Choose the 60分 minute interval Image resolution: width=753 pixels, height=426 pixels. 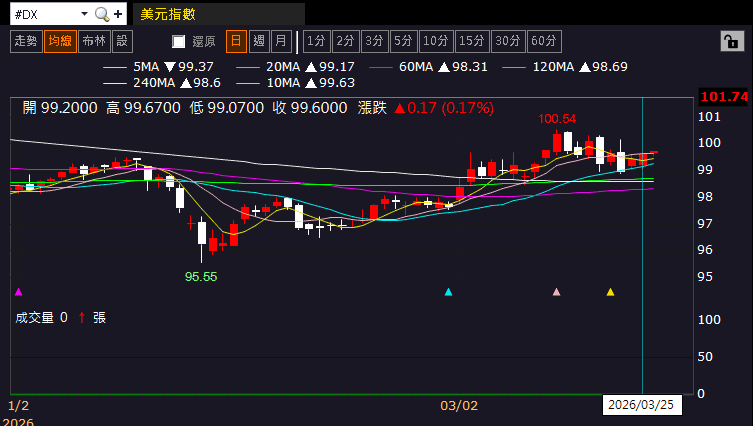544,41
